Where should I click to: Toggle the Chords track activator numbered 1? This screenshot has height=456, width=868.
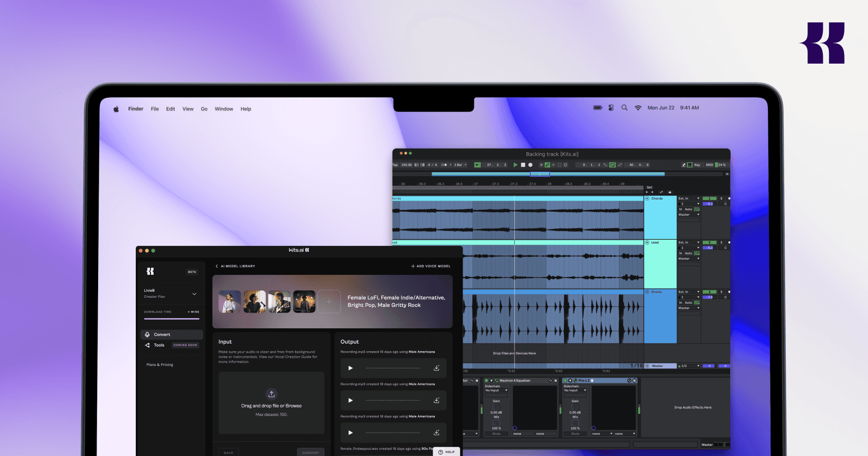tap(709, 198)
